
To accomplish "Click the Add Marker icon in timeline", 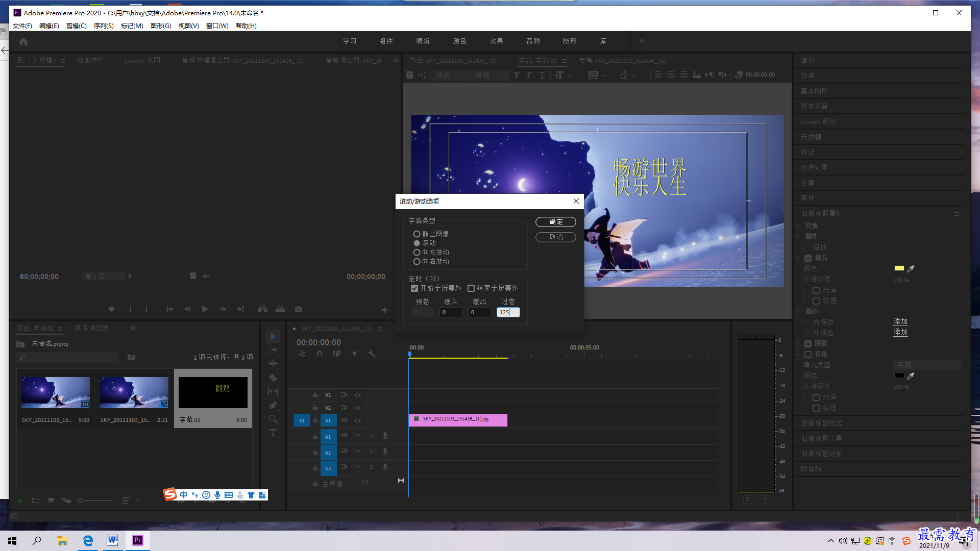I will (x=354, y=354).
